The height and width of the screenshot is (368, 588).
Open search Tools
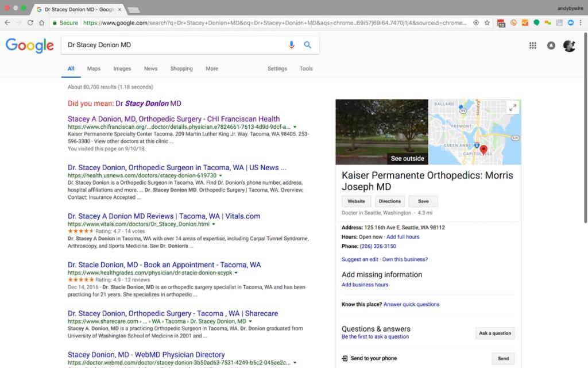pos(306,69)
